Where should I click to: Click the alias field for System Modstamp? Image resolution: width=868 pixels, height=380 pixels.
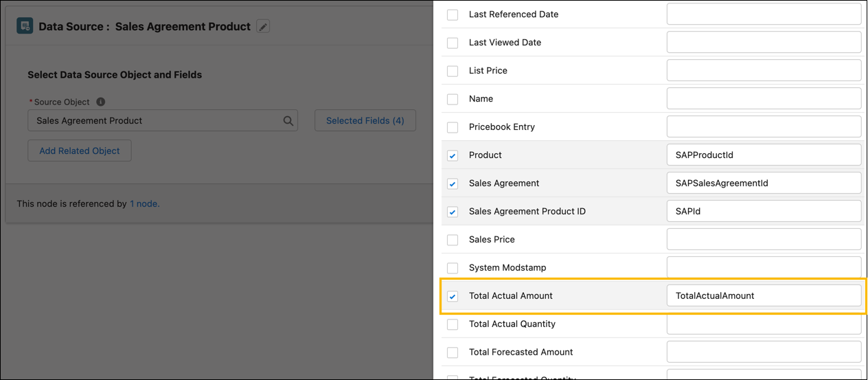[764, 268]
